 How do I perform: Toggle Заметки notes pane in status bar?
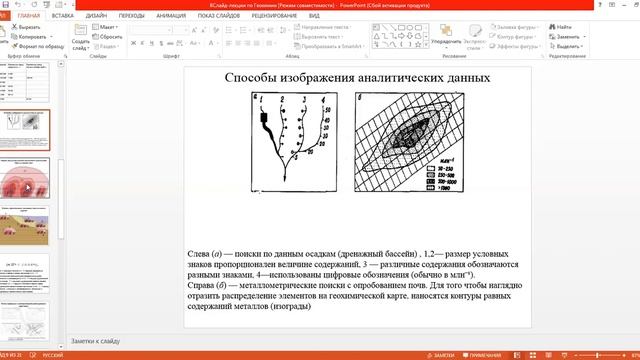(x=441, y=356)
